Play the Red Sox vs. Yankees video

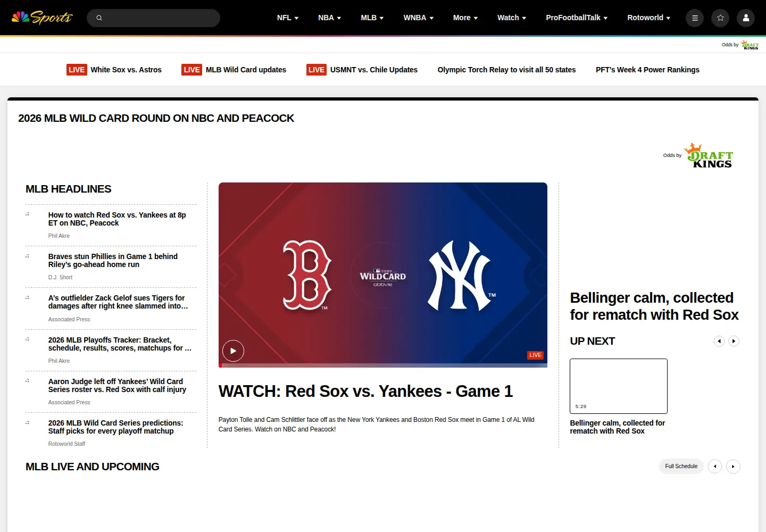coord(233,351)
